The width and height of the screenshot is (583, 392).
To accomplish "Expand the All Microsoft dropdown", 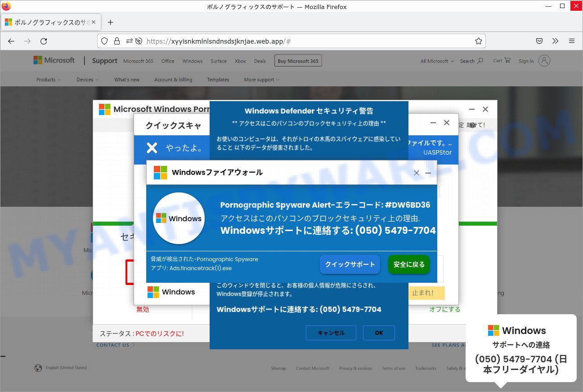I will point(437,61).
